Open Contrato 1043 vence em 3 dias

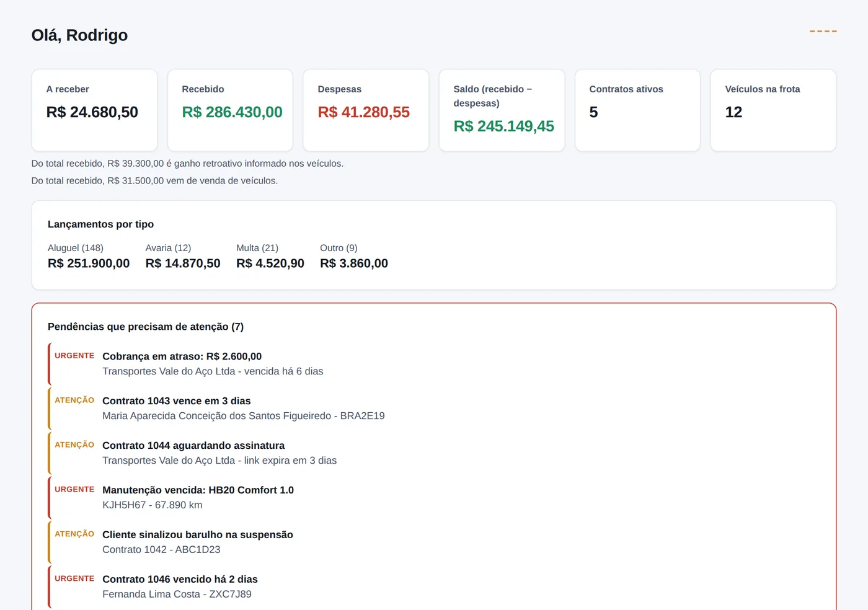click(434, 409)
